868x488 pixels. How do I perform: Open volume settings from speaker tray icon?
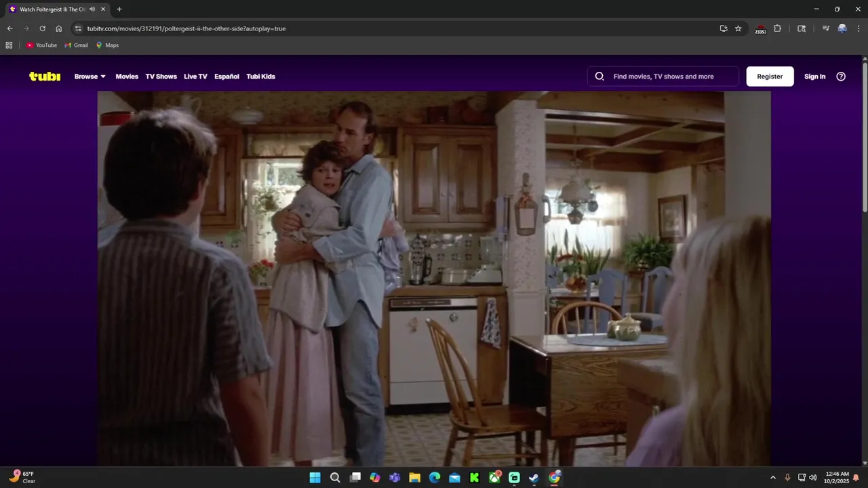813,478
